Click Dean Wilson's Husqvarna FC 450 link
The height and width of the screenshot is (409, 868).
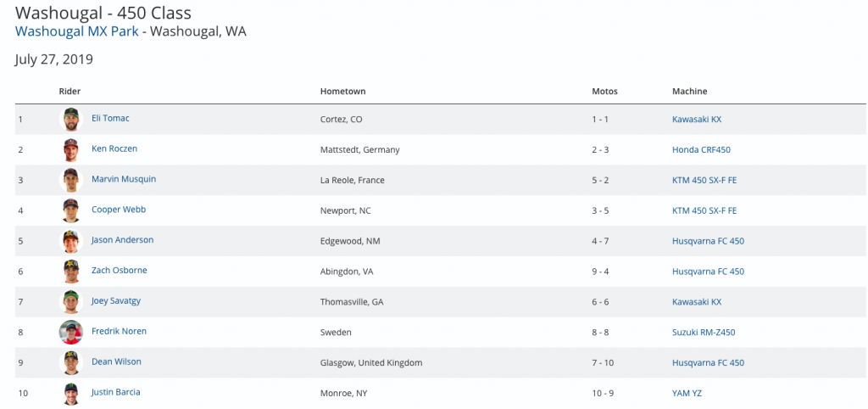click(708, 363)
